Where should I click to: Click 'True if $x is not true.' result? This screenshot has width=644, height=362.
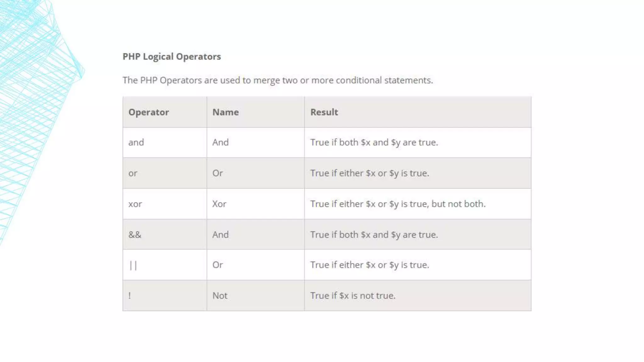[353, 296]
